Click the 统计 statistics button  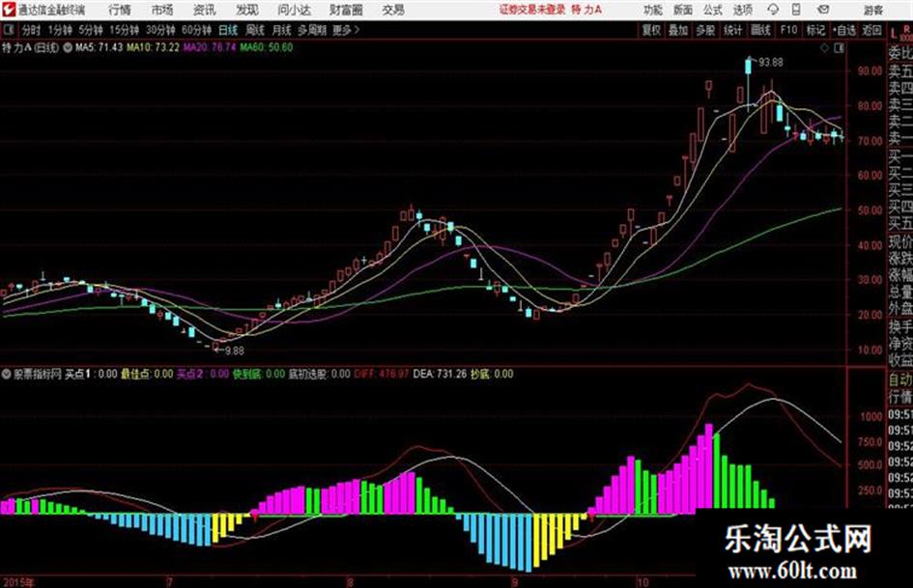tap(732, 30)
